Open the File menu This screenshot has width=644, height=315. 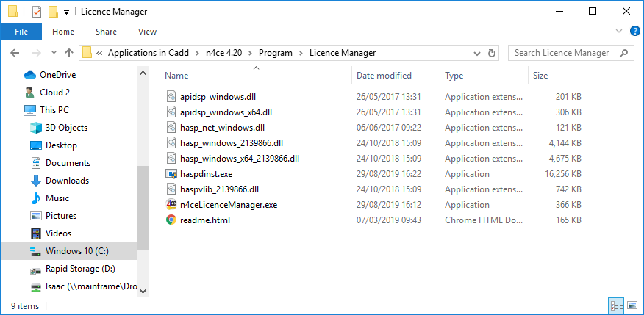21,32
